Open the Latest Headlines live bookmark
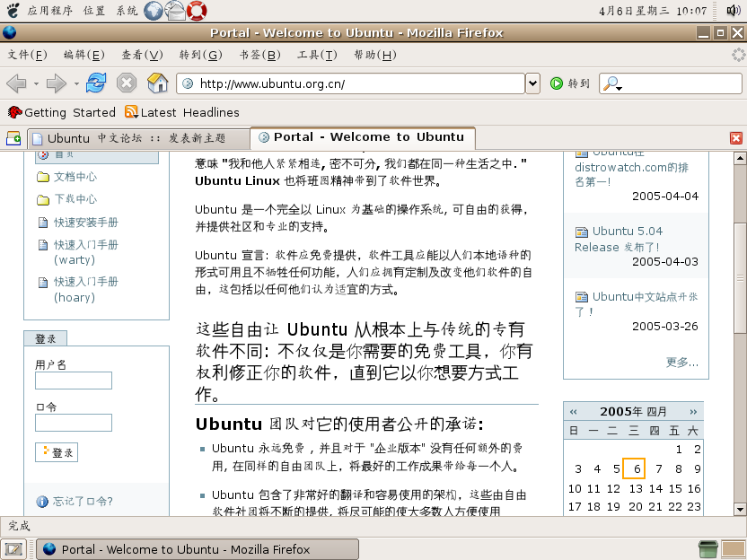The height and width of the screenshot is (560, 747). pyautogui.click(x=182, y=112)
